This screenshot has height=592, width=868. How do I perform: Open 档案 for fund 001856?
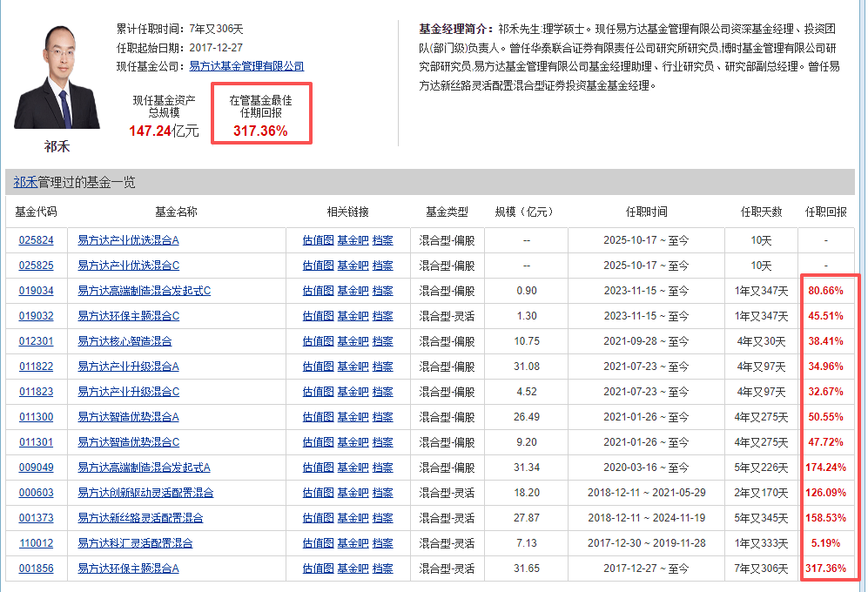(383, 568)
